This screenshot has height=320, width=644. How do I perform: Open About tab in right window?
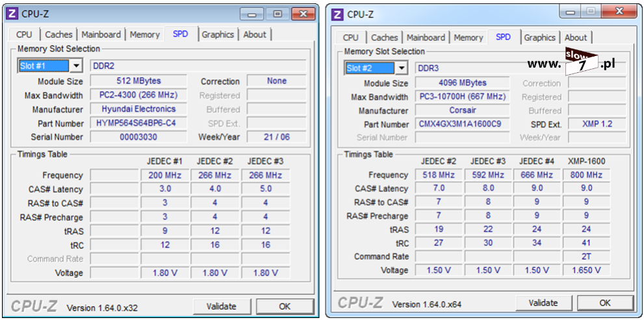[x=576, y=38]
